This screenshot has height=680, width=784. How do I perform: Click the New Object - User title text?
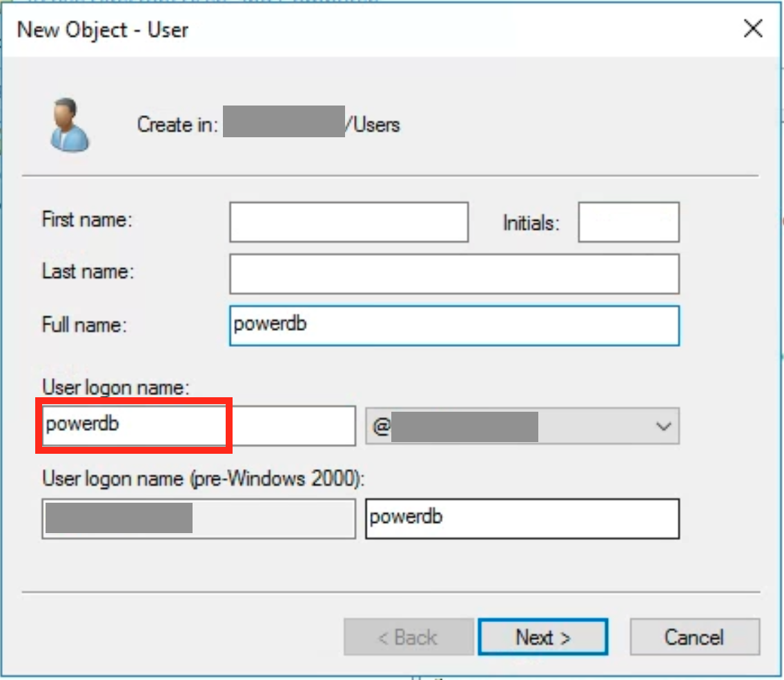point(103,30)
